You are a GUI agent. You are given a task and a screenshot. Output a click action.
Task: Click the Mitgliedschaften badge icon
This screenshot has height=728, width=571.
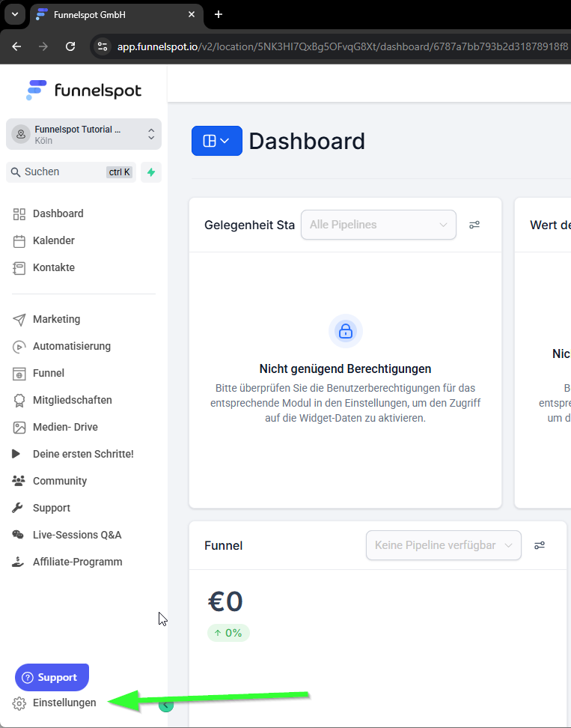(x=19, y=400)
